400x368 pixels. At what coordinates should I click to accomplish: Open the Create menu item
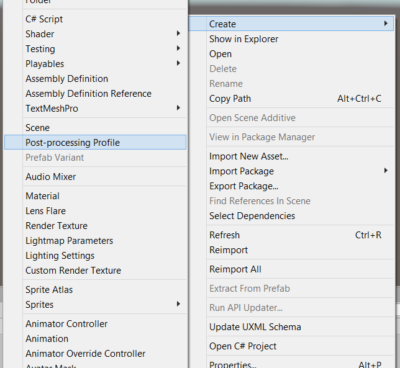coord(291,24)
